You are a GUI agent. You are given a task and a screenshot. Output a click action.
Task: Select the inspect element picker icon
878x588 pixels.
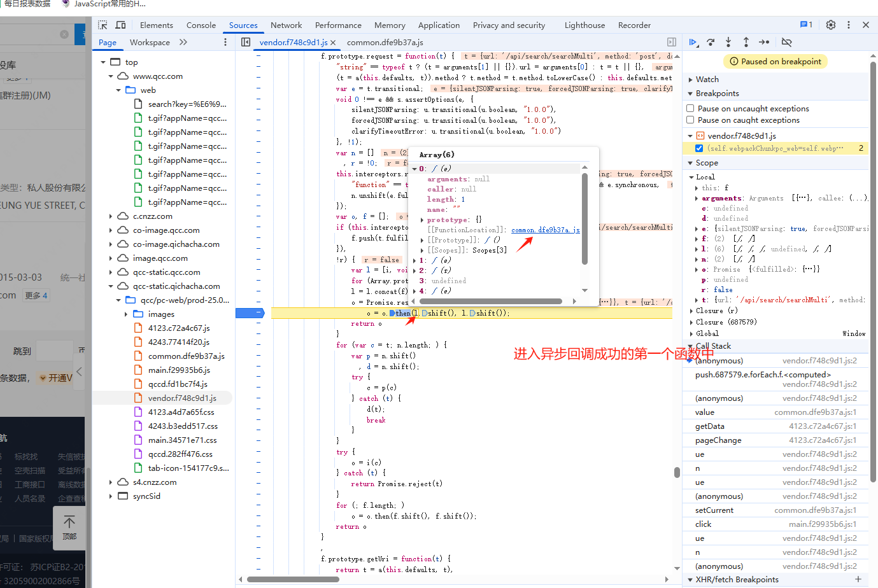pyautogui.click(x=103, y=25)
